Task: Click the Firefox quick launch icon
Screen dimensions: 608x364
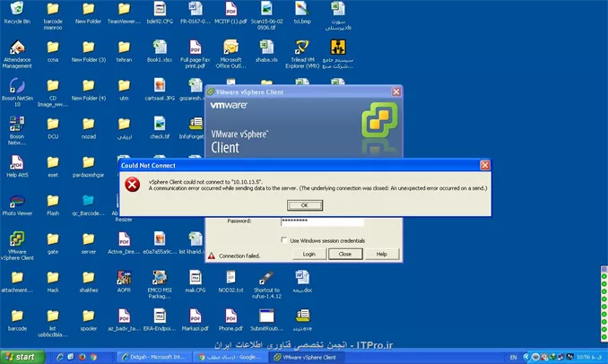Action: (83, 357)
